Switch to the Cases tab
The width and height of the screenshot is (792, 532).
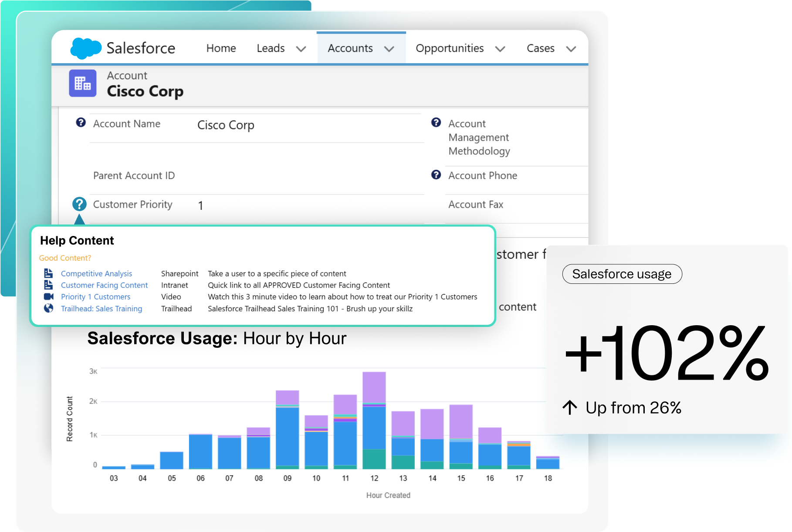click(541, 48)
